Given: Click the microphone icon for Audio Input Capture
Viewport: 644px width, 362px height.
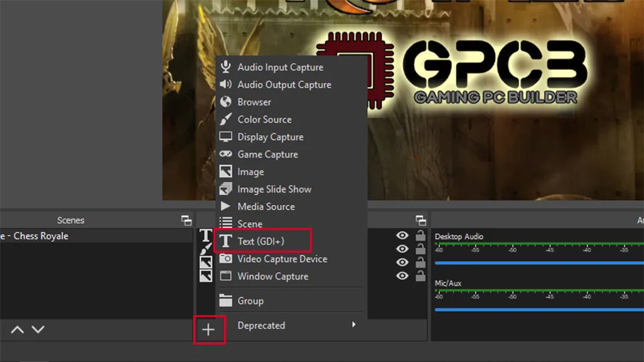Looking at the screenshot, I should (225, 66).
